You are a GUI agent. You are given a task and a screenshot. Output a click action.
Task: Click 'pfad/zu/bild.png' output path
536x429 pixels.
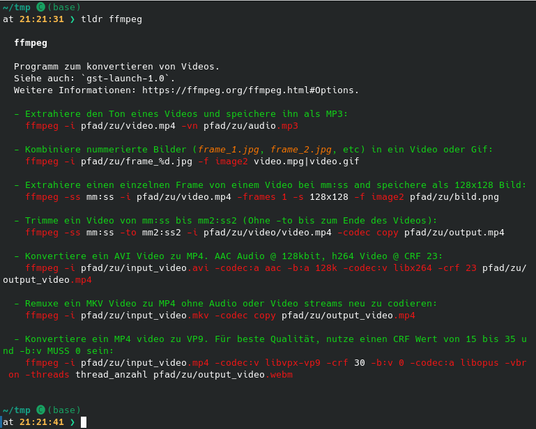(454, 197)
